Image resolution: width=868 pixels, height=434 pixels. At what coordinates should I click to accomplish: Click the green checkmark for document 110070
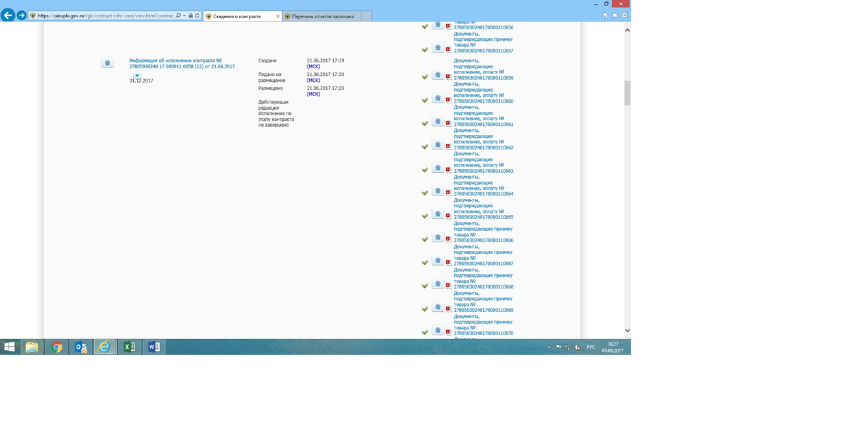coord(425,332)
